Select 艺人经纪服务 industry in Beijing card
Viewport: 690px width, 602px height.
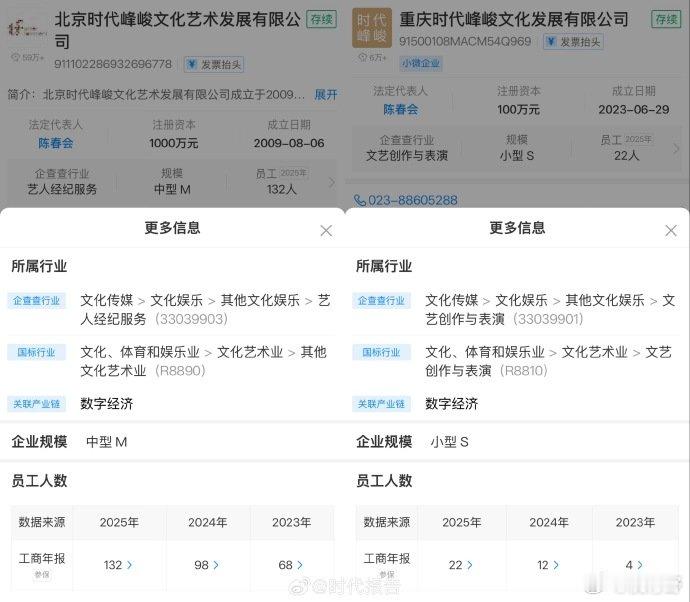[62, 189]
